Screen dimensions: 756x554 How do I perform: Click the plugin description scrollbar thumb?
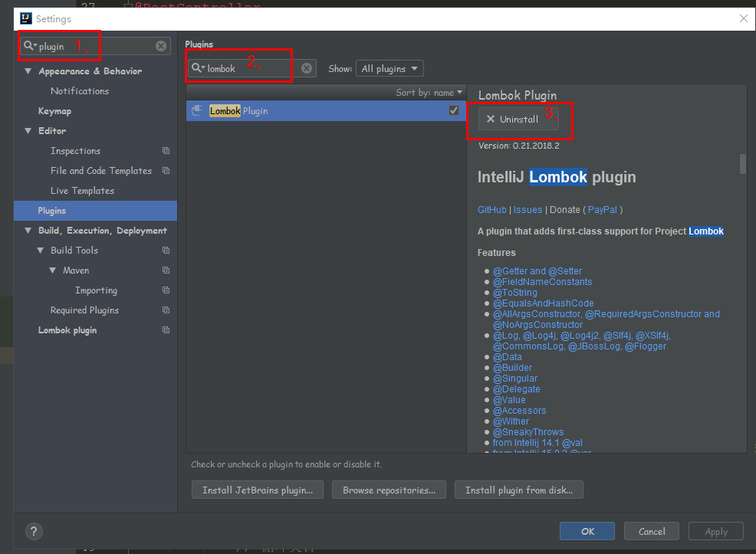(x=743, y=164)
